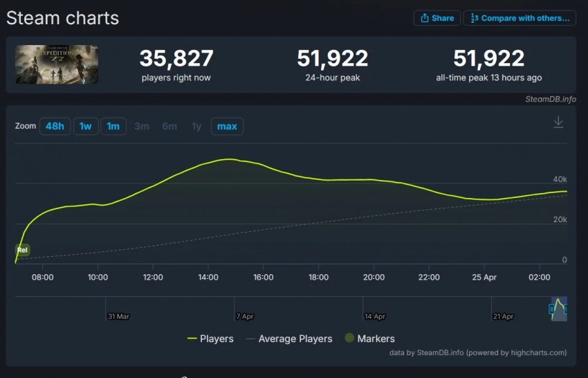Screen dimensions: 588x378
Task: Click the Share button
Action: click(437, 18)
